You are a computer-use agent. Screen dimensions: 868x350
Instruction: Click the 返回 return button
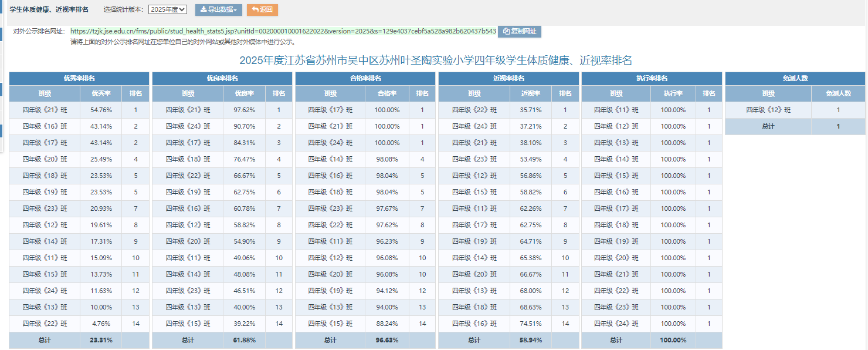261,9
